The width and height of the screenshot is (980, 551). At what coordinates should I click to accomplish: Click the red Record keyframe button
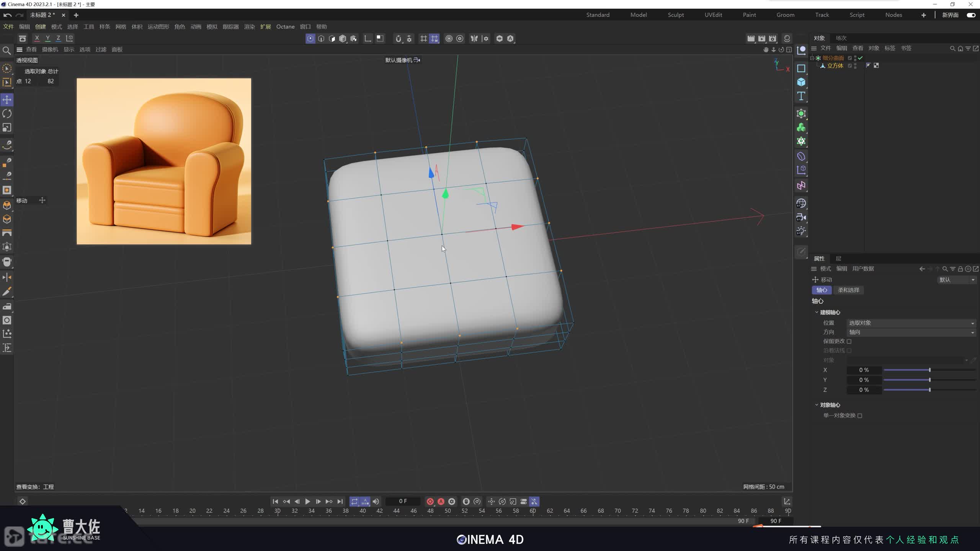tap(430, 501)
